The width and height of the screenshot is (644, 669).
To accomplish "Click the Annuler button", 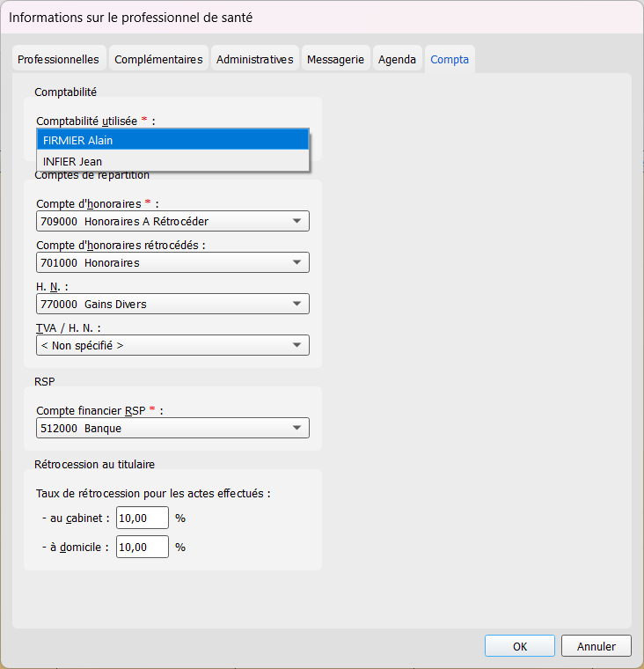I will pyautogui.click(x=596, y=646).
